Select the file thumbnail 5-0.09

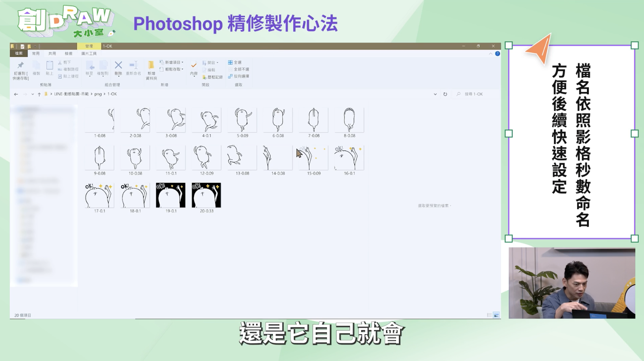(x=242, y=120)
